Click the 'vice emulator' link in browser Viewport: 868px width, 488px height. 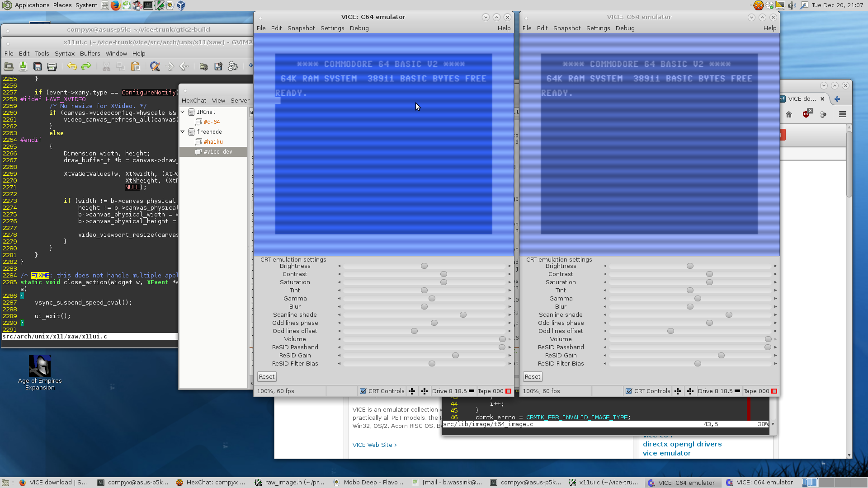pyautogui.click(x=667, y=453)
